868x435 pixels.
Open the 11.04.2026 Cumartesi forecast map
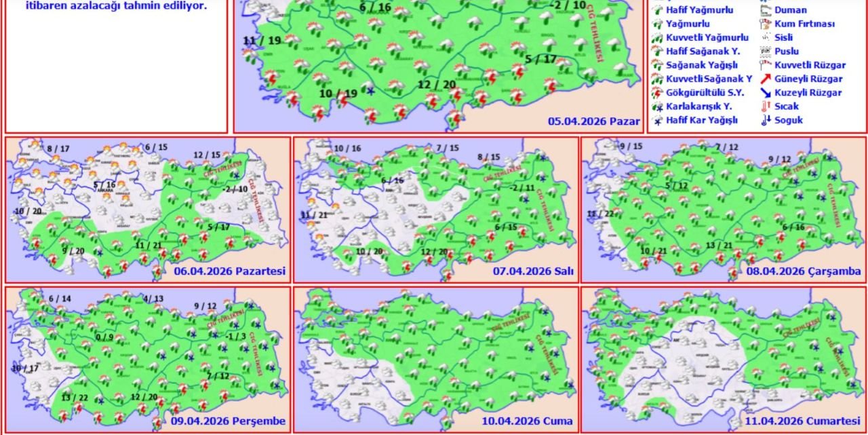tap(724, 360)
